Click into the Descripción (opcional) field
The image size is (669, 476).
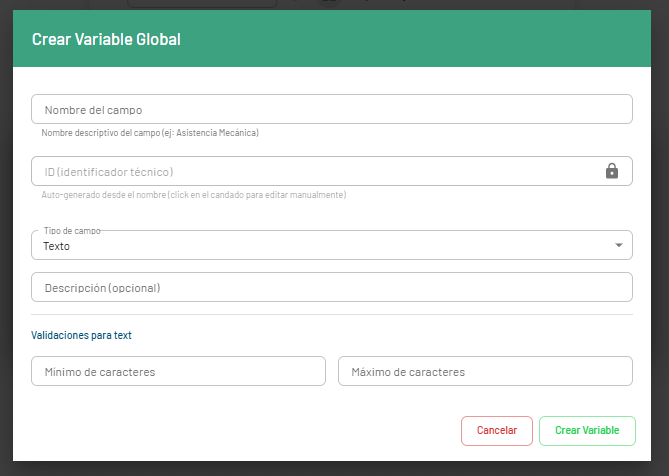pos(332,287)
